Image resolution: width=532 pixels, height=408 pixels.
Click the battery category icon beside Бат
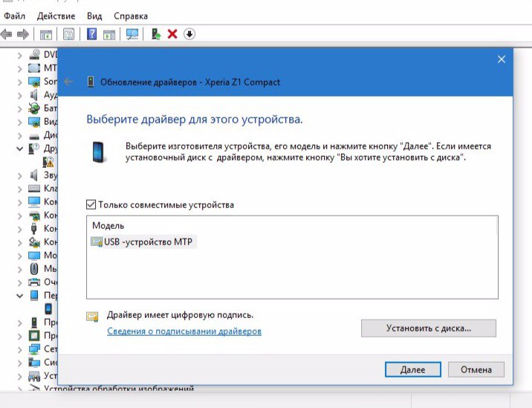pyautogui.click(x=34, y=109)
